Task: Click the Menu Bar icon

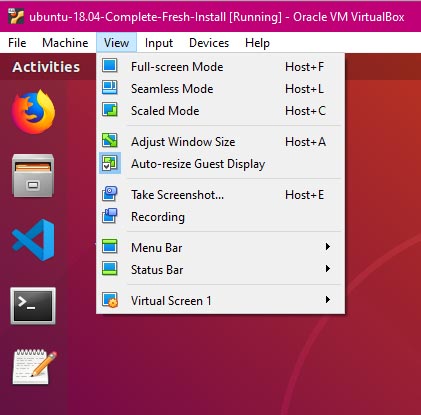Action: (x=110, y=247)
